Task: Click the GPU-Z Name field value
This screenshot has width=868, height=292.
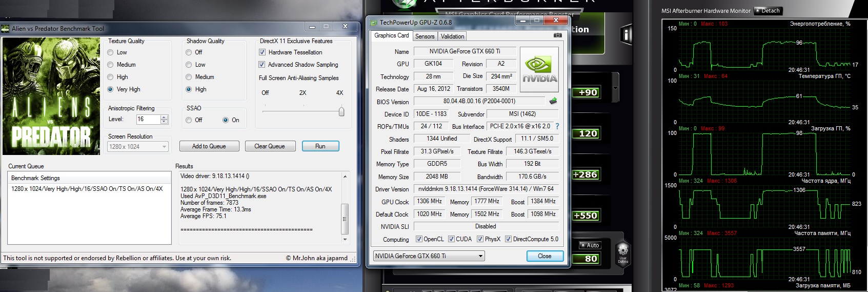Action: 465,51
